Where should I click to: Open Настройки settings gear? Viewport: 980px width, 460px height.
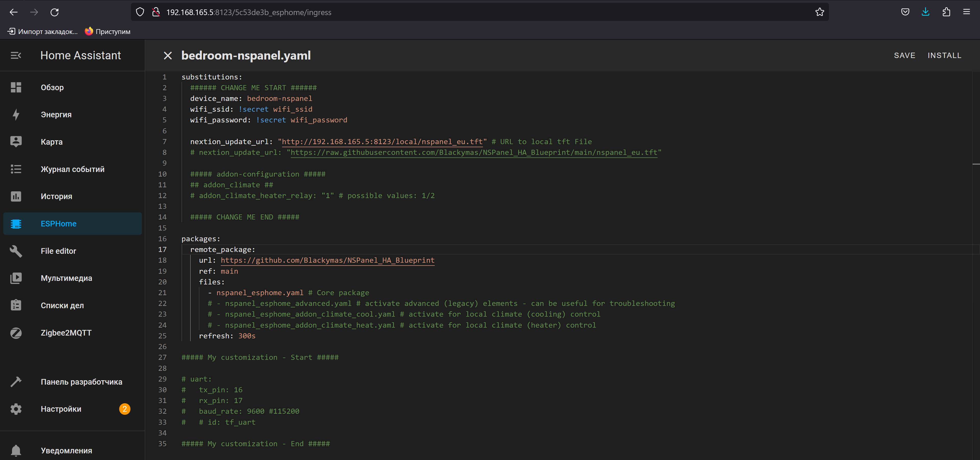click(x=16, y=409)
